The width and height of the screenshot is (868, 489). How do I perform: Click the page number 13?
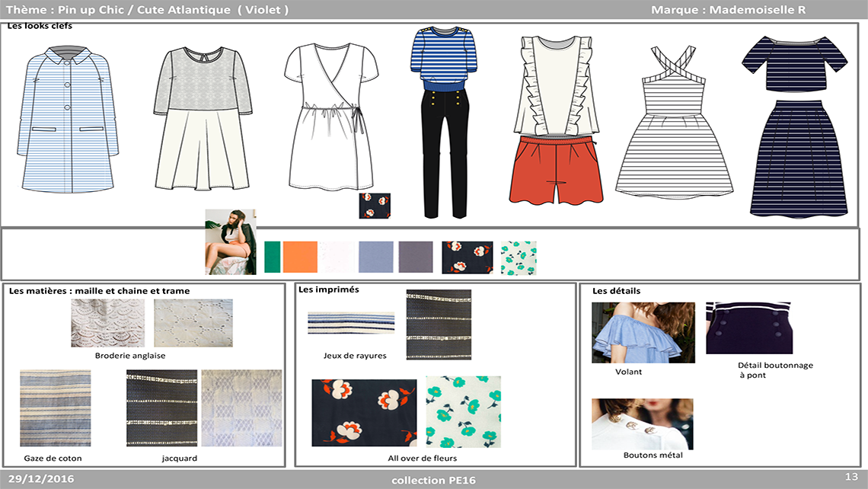(851, 477)
